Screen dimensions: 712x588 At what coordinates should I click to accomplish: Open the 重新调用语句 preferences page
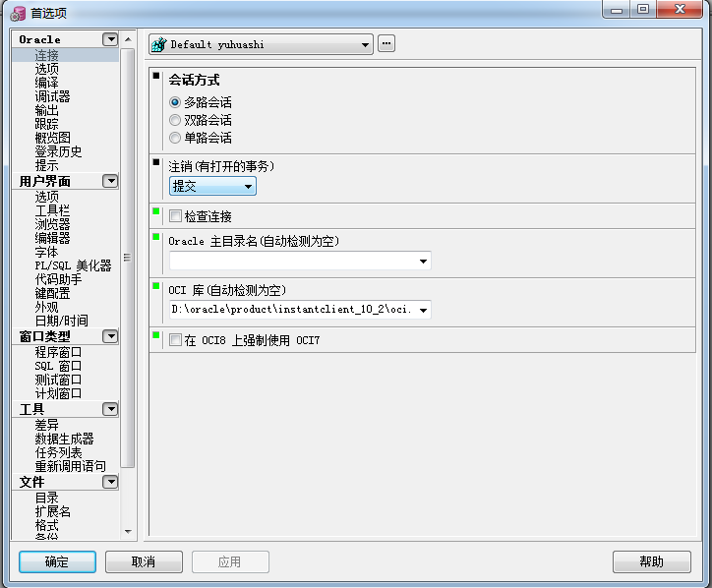click(71, 466)
